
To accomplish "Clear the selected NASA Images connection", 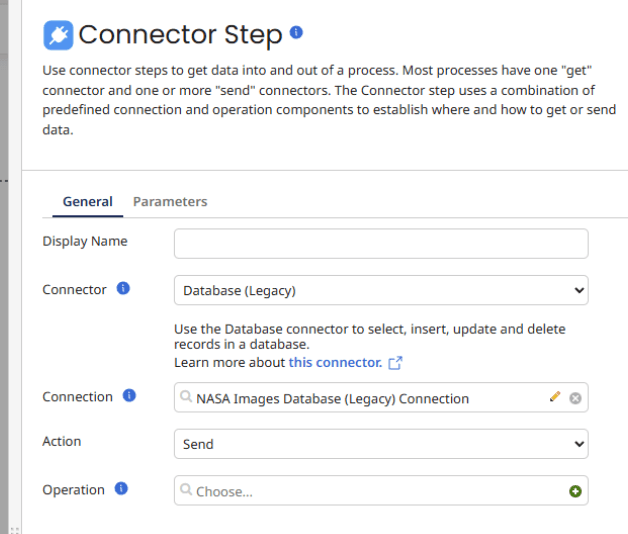I will pyautogui.click(x=575, y=398).
